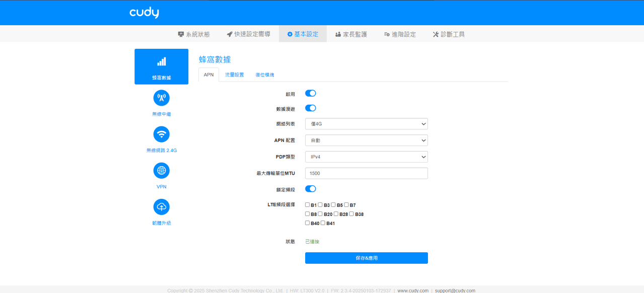Click the Cudy logo
The width and height of the screenshot is (644, 293).
click(144, 13)
